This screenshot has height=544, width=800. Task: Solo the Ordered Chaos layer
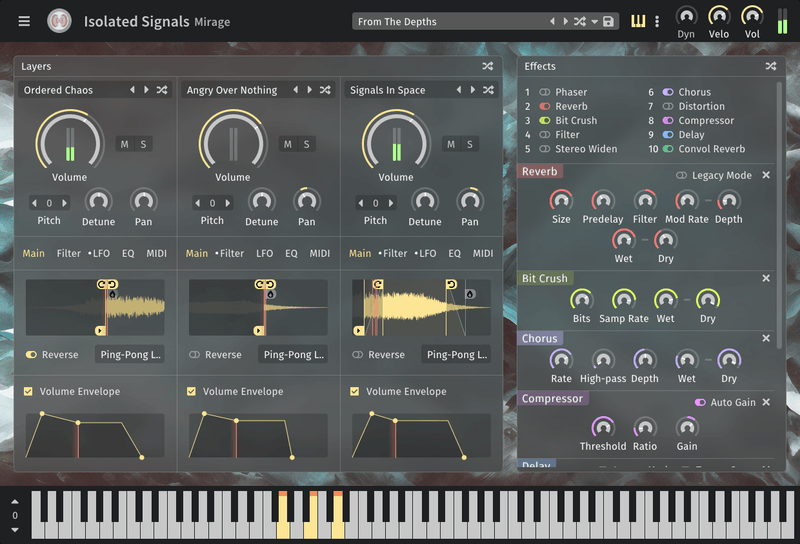click(143, 144)
